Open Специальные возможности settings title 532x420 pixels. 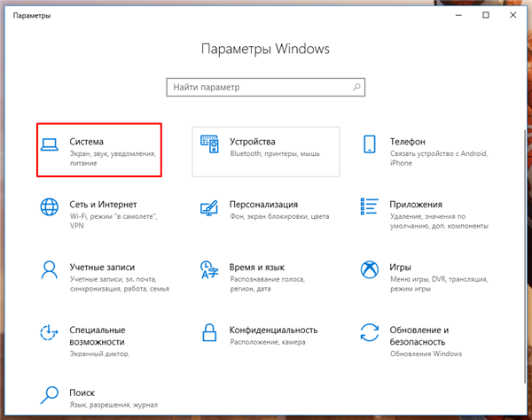(x=98, y=336)
